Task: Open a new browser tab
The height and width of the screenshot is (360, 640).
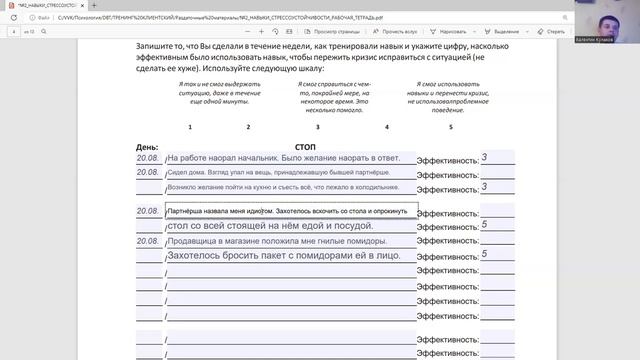Action: [94, 5]
